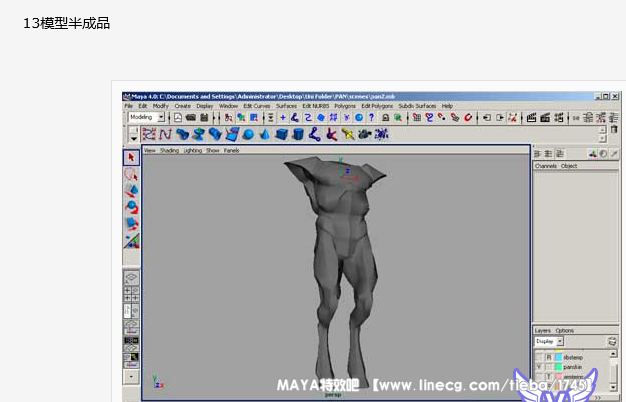Click the Show Manipulator tool icon
Screen dimensions: 626x402
pyautogui.click(x=131, y=241)
